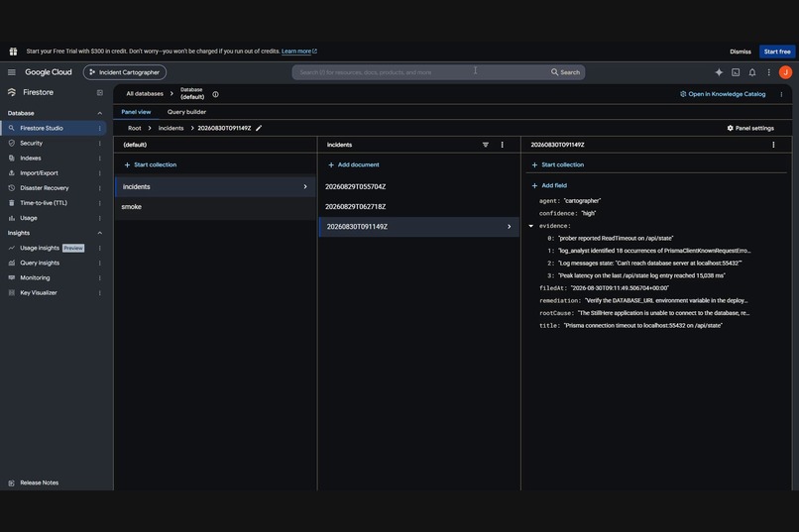
Task: Click the filedAt timestamp value
Action: (620, 288)
